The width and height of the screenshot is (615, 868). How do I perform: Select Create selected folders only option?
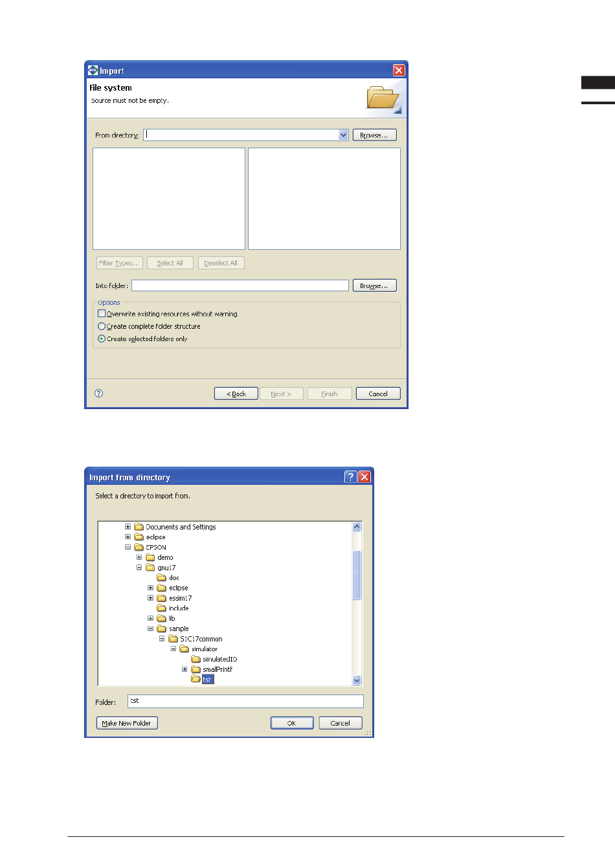coord(102,339)
